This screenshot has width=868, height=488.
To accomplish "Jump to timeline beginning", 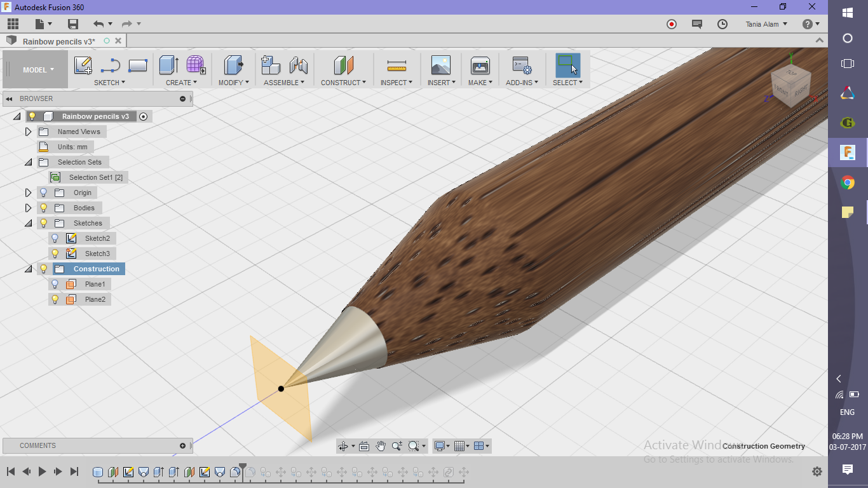I will [x=11, y=471].
